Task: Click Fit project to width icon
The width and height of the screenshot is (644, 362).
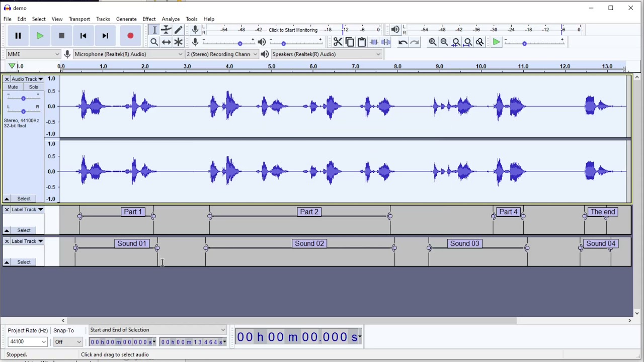Action: click(468, 42)
